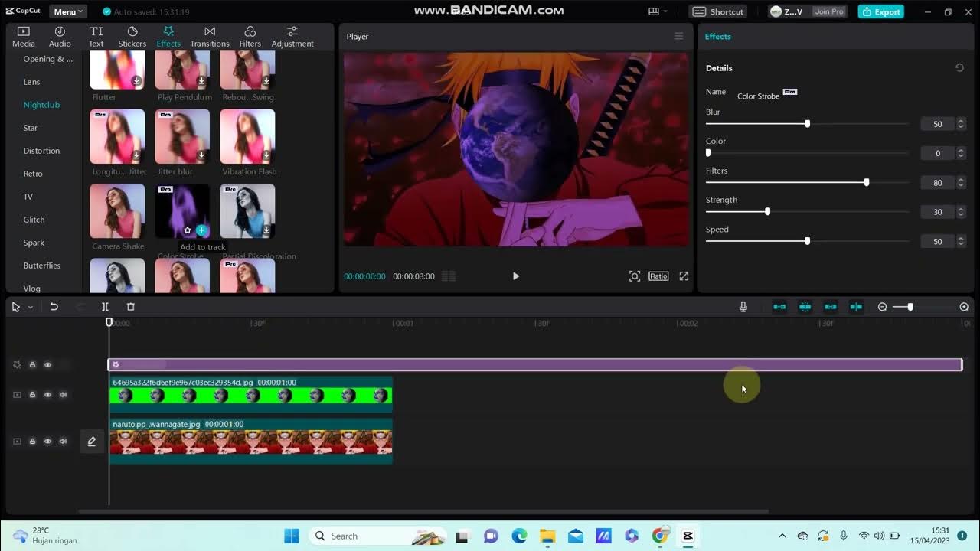Screen dimensions: 980x551
Task: Switch to the Text tab
Action: tap(96, 36)
